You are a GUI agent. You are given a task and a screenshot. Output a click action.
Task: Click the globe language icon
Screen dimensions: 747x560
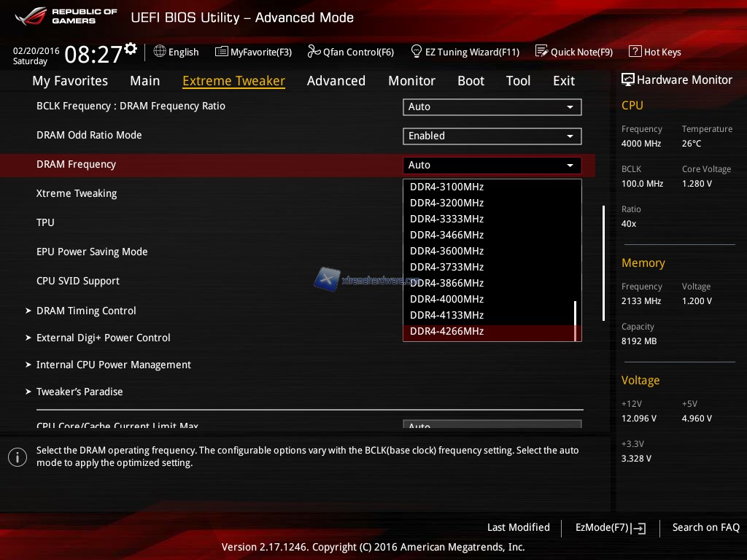(x=160, y=52)
